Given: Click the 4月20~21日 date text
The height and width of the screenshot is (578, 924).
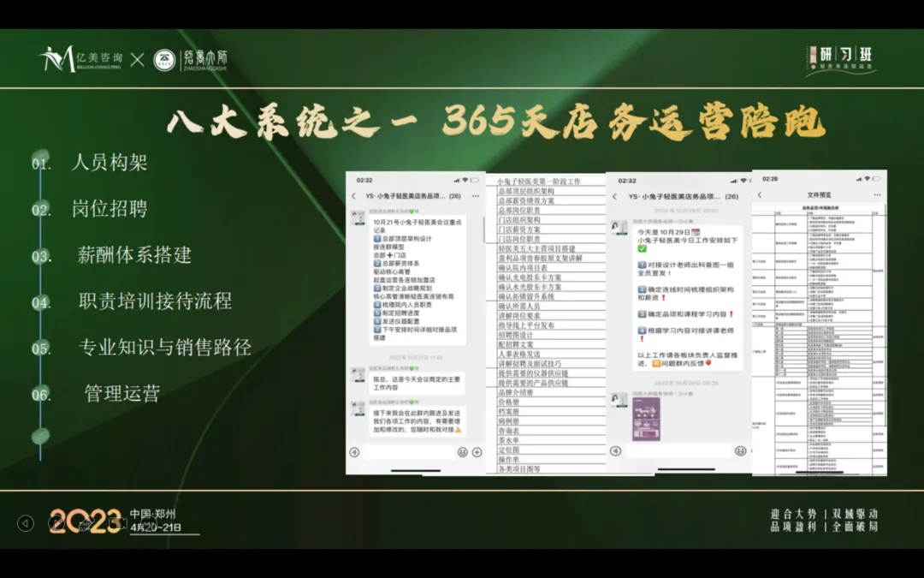Looking at the screenshot, I should 156,527.
